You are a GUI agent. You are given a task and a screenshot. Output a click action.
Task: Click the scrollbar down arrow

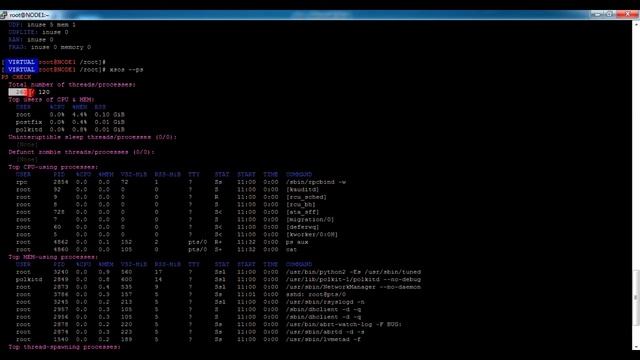click(x=636, y=347)
